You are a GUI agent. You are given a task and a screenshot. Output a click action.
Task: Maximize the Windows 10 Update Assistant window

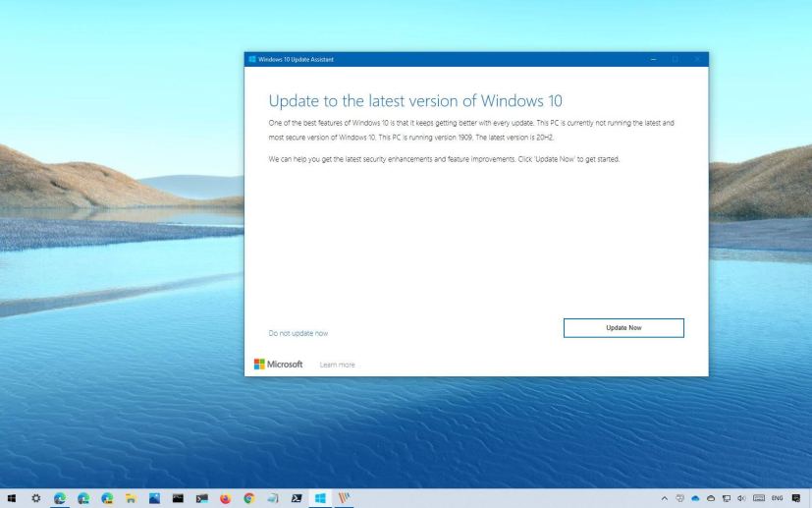[676, 59]
